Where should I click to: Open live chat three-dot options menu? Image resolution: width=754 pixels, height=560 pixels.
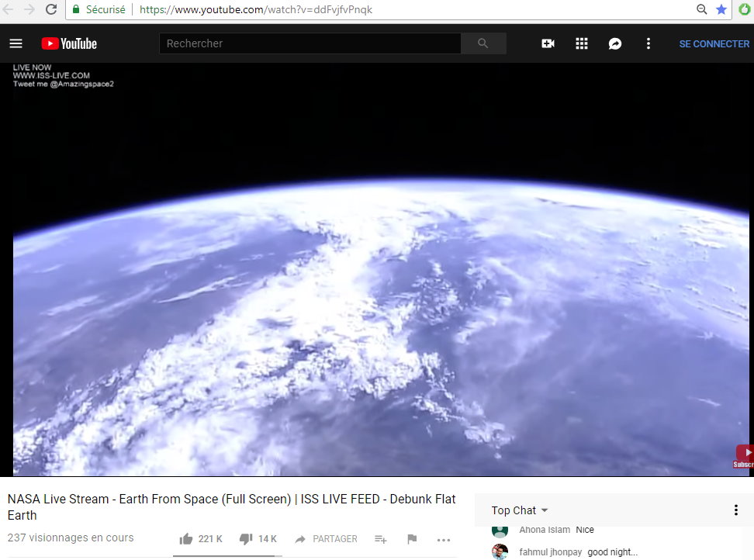(x=735, y=510)
